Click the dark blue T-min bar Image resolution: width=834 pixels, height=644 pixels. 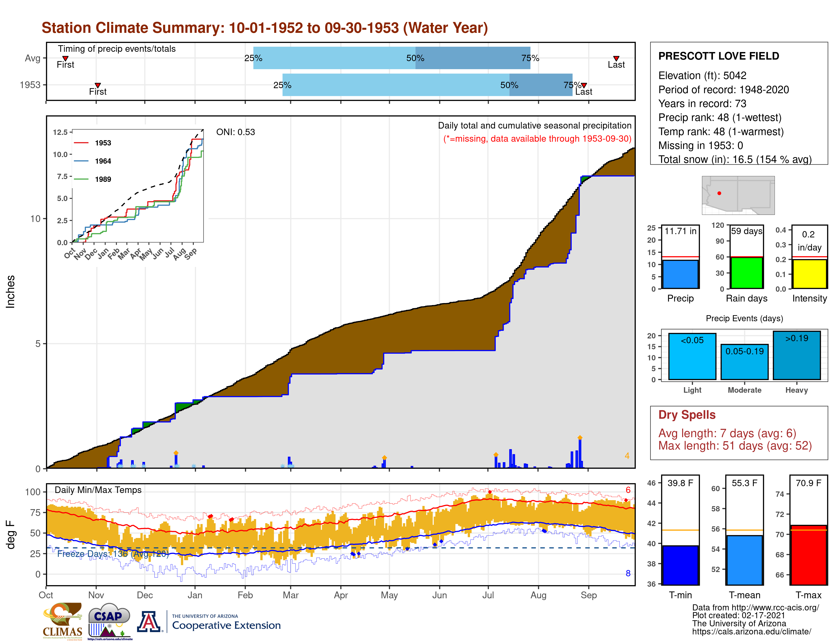pos(680,565)
